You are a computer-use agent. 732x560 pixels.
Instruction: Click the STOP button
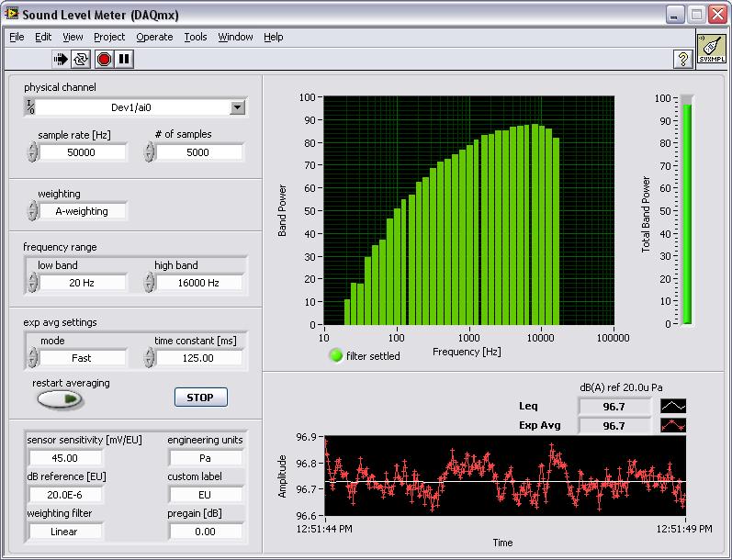coord(200,398)
